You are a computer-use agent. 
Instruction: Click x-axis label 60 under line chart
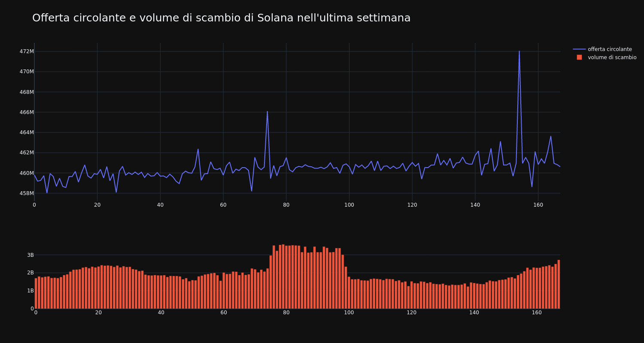tap(223, 205)
